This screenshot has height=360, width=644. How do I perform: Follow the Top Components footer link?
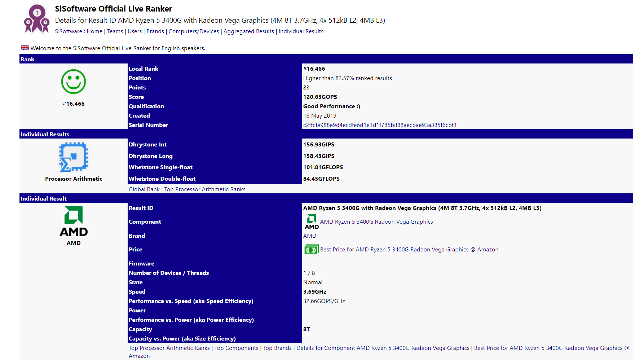click(237, 348)
